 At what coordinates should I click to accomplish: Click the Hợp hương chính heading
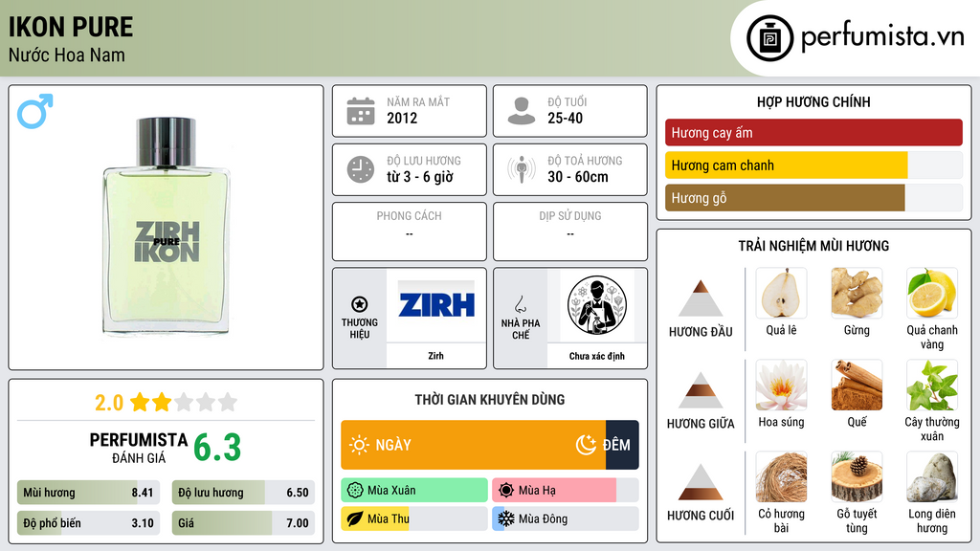point(813,101)
